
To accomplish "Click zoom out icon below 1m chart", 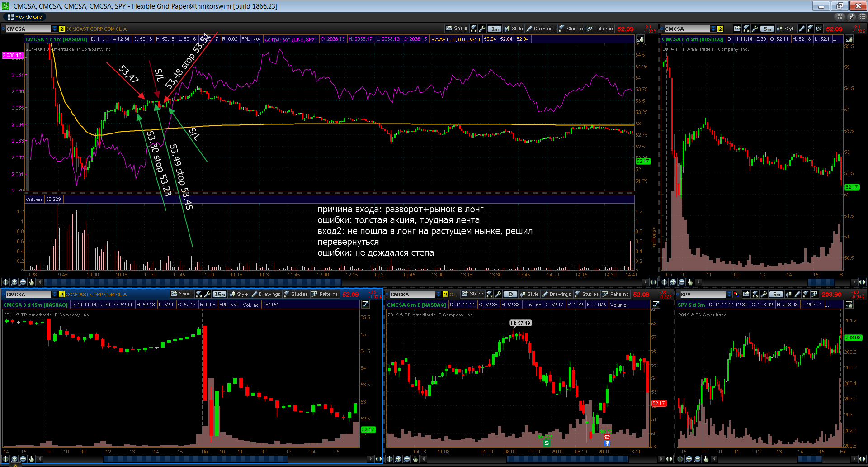I will click(x=23, y=282).
